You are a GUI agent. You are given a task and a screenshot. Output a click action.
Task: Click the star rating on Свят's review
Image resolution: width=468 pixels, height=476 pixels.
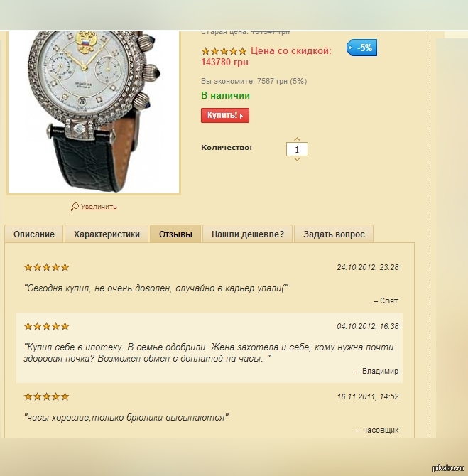point(46,267)
